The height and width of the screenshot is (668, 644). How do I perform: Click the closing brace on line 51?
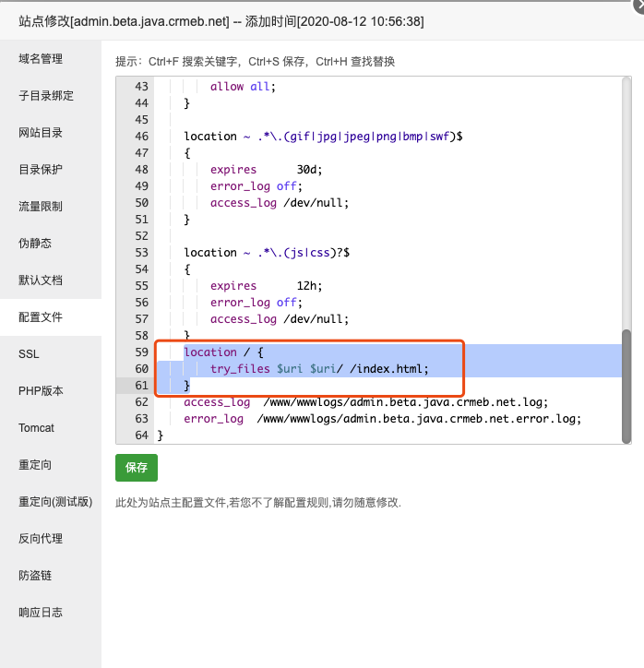click(x=186, y=220)
